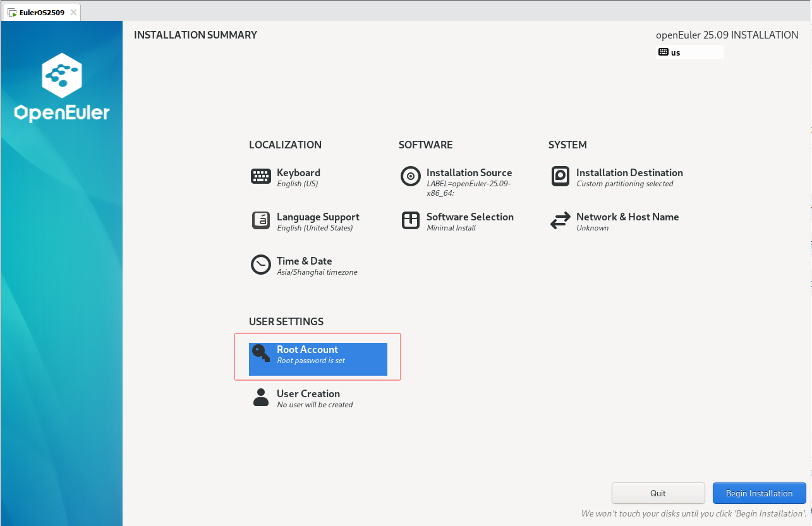Close the EulerOS2509 tab
812x526 pixels.
(73, 12)
